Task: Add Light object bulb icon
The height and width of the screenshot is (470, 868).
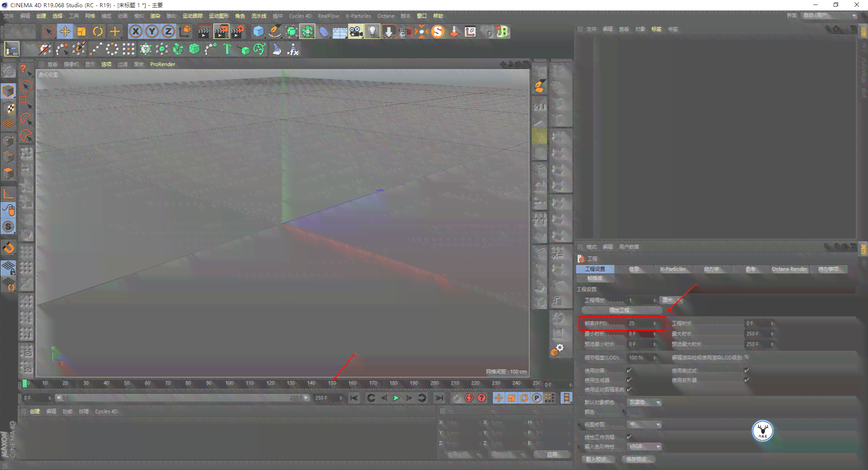Action: 372,31
